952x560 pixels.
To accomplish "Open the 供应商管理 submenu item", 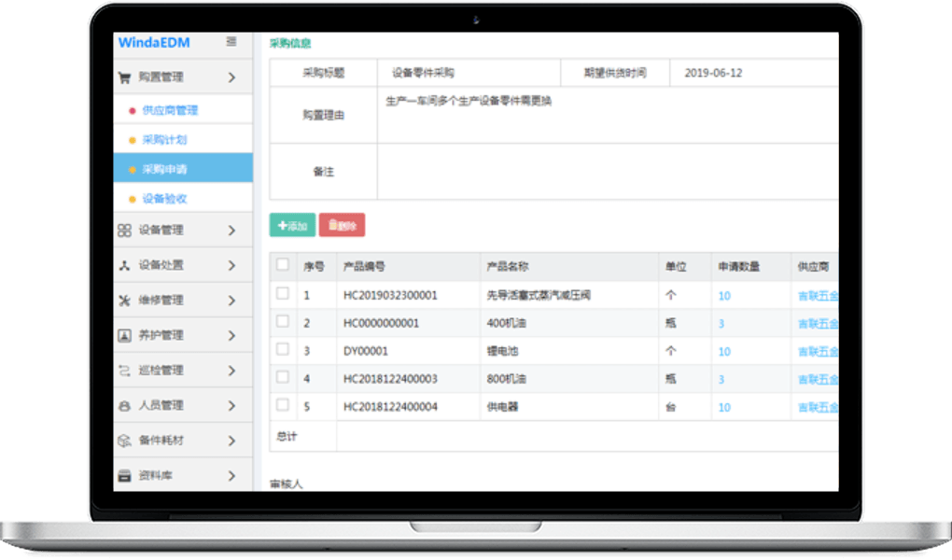I will [x=170, y=110].
